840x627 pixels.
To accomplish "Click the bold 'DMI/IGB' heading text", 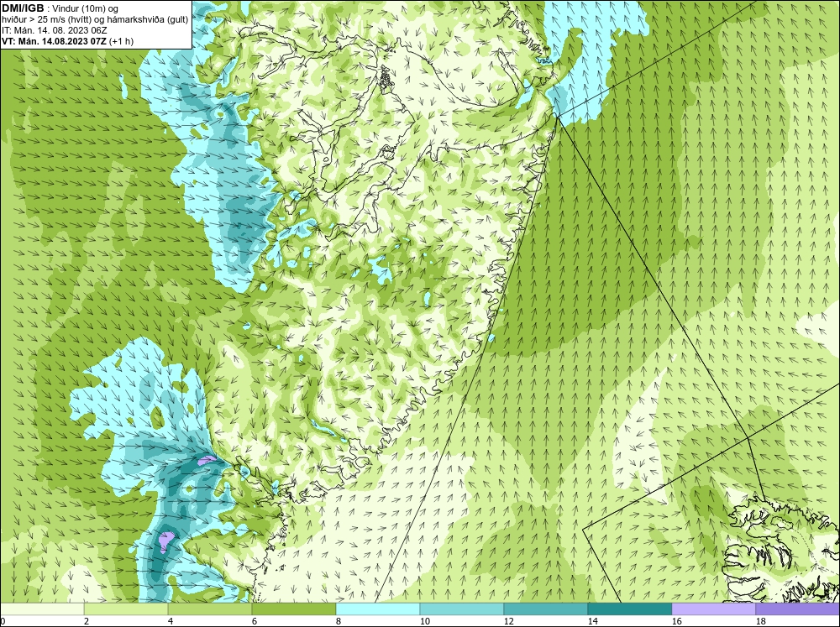I will point(23,8).
